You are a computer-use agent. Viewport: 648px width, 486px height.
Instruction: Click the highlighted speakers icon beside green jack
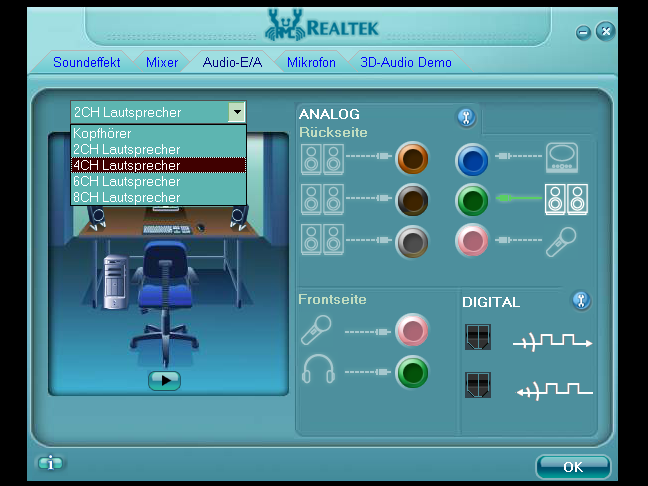pos(566,199)
